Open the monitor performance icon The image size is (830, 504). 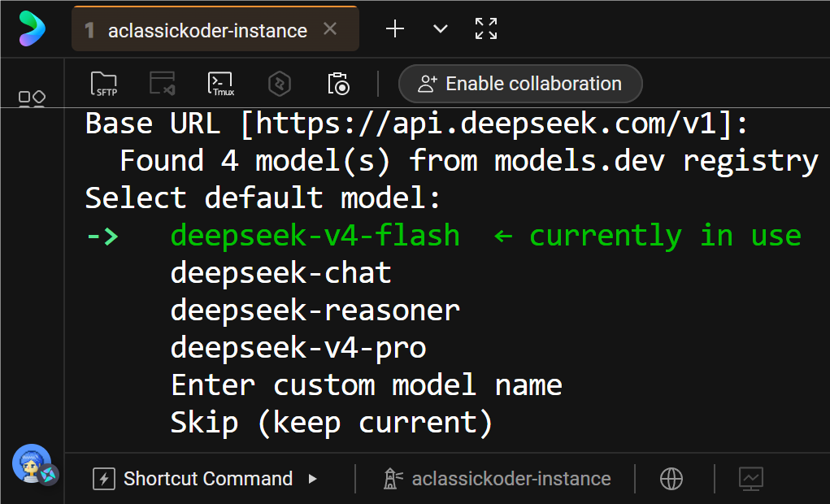[x=751, y=479]
